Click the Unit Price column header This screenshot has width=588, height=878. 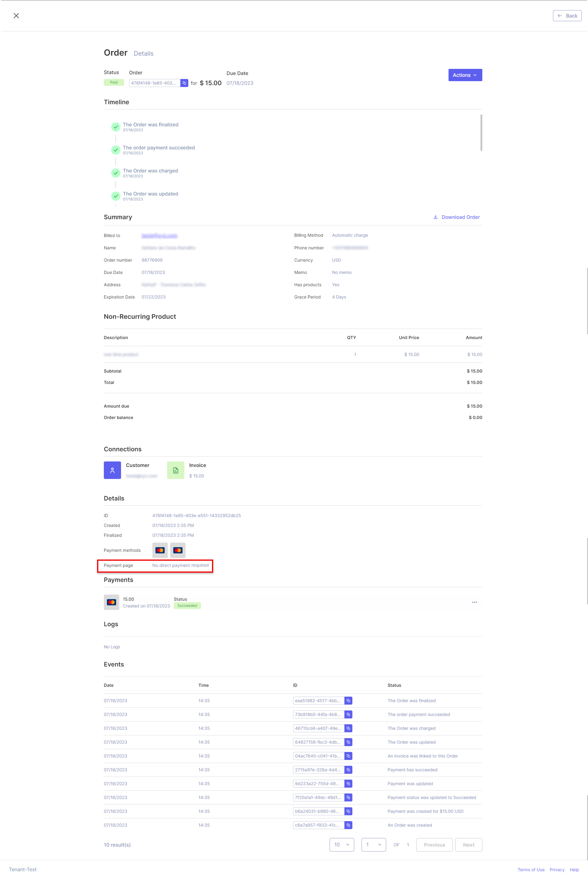(409, 338)
